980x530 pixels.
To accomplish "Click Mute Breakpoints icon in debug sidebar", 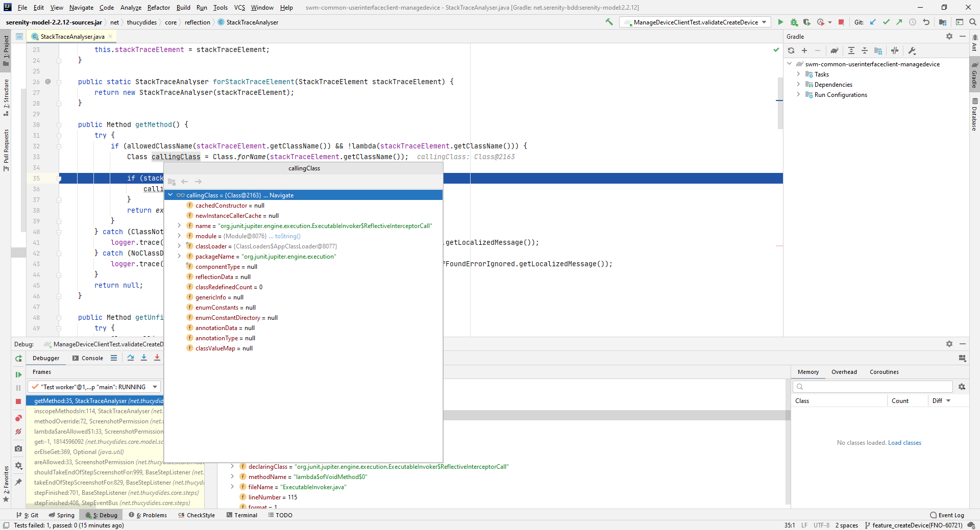I will 18,432.
